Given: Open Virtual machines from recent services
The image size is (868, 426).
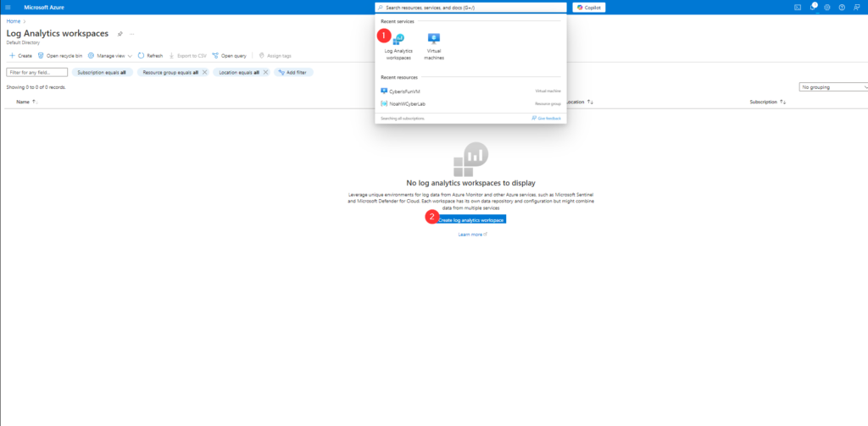Looking at the screenshot, I should pos(434,47).
